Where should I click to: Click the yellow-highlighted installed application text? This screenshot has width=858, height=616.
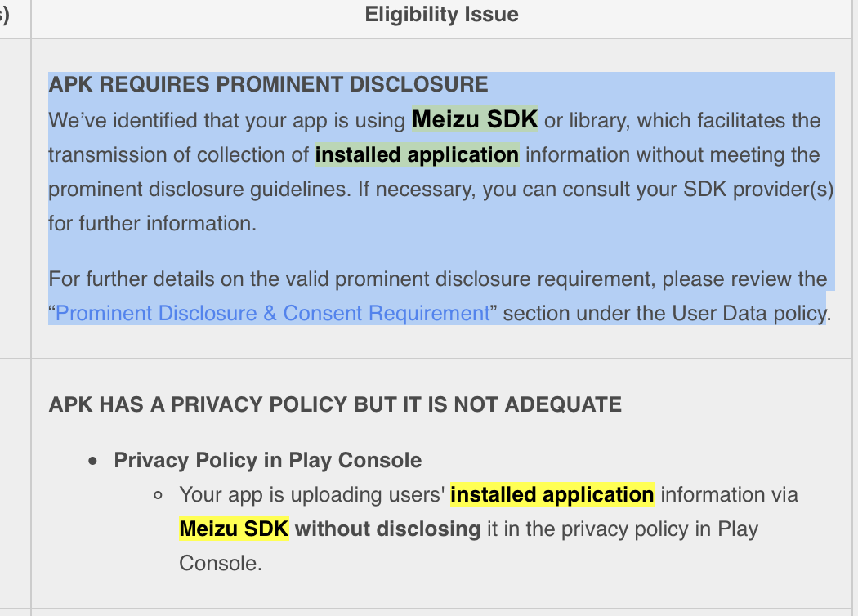[552, 494]
